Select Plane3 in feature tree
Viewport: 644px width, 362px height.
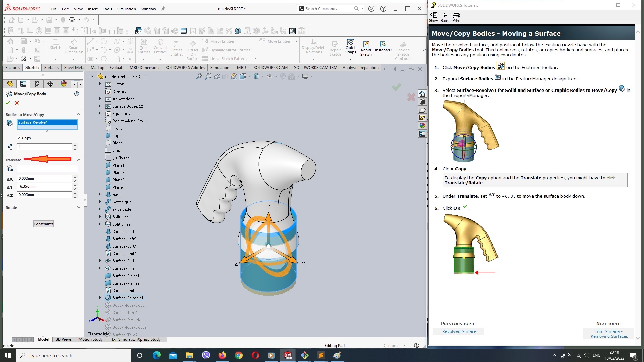118,180
